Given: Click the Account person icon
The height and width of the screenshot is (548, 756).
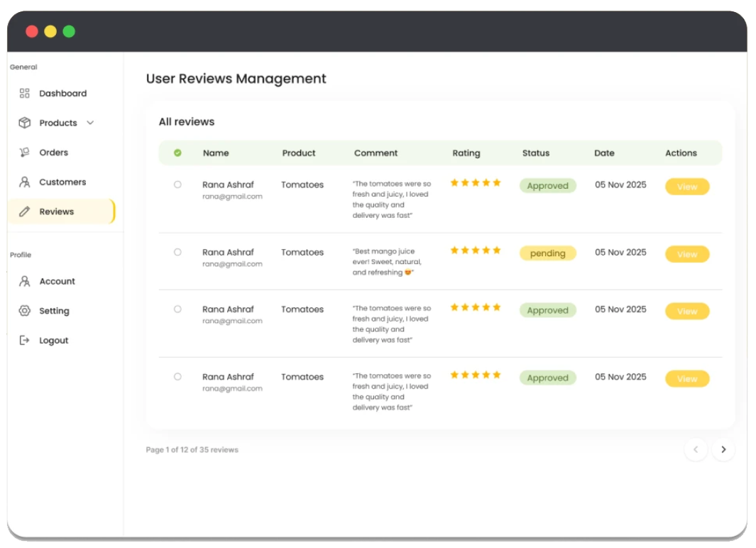Looking at the screenshot, I should click(x=25, y=282).
